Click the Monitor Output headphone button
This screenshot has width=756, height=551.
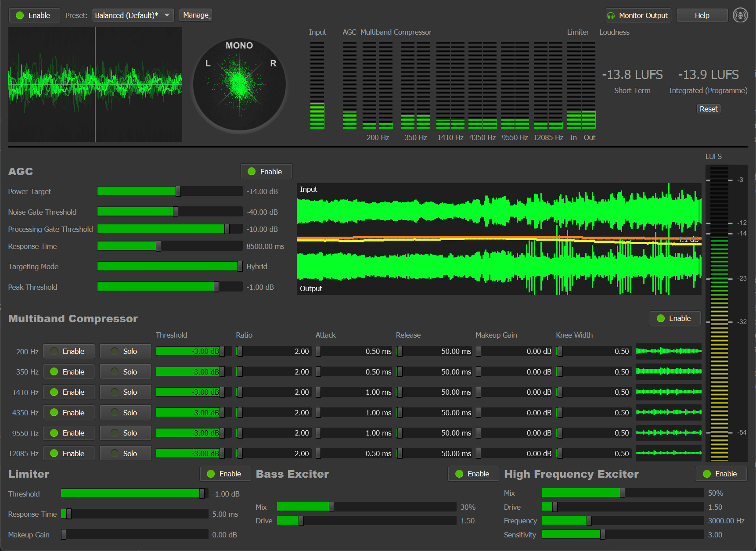(x=638, y=15)
